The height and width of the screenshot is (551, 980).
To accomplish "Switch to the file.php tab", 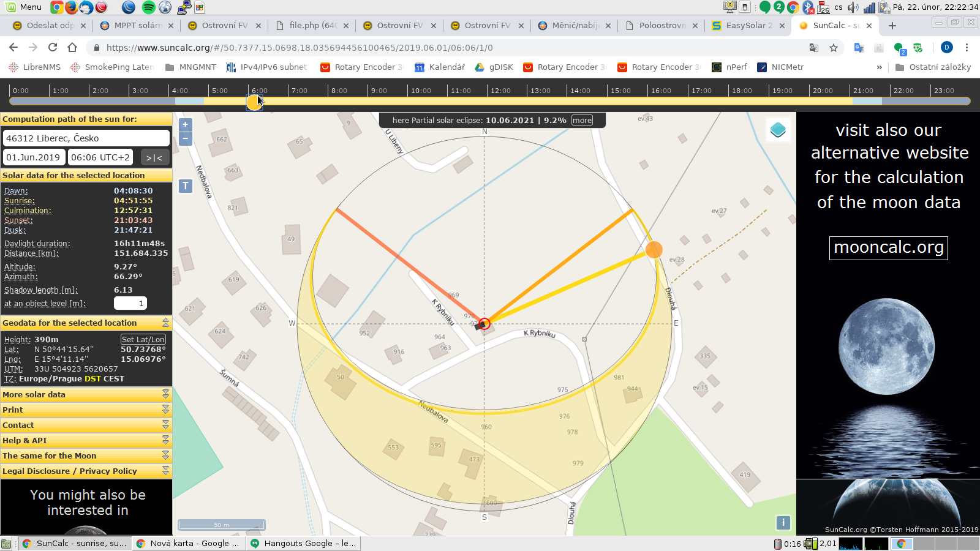I will (312, 26).
